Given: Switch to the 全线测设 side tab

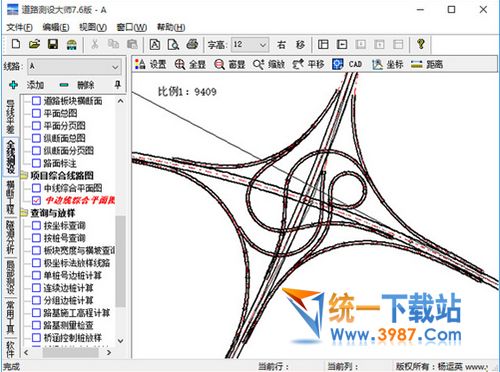Looking at the screenshot, I should pyautogui.click(x=10, y=156).
